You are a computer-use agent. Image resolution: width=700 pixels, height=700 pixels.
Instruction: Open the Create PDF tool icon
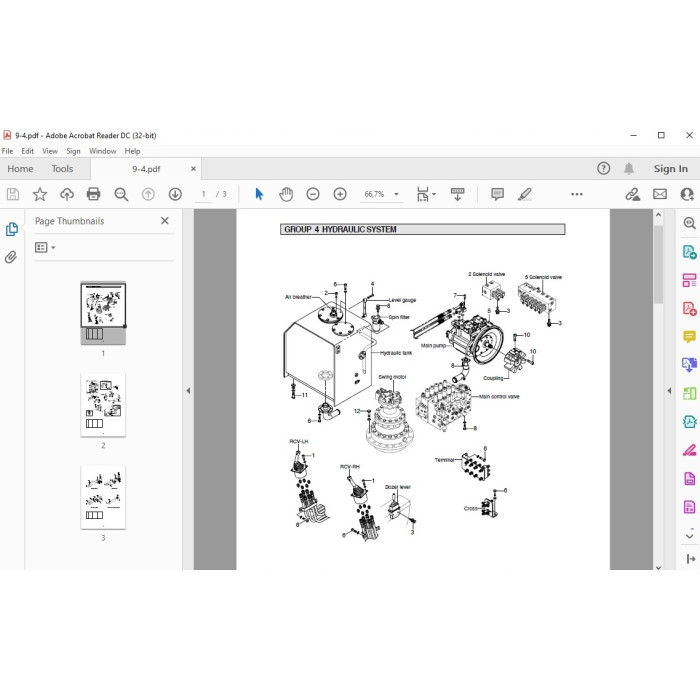[x=689, y=308]
